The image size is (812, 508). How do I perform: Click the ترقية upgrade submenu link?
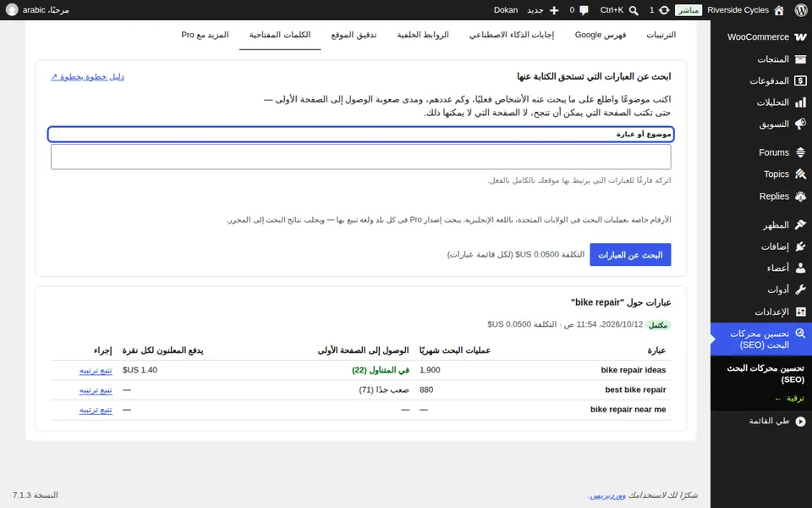788,399
